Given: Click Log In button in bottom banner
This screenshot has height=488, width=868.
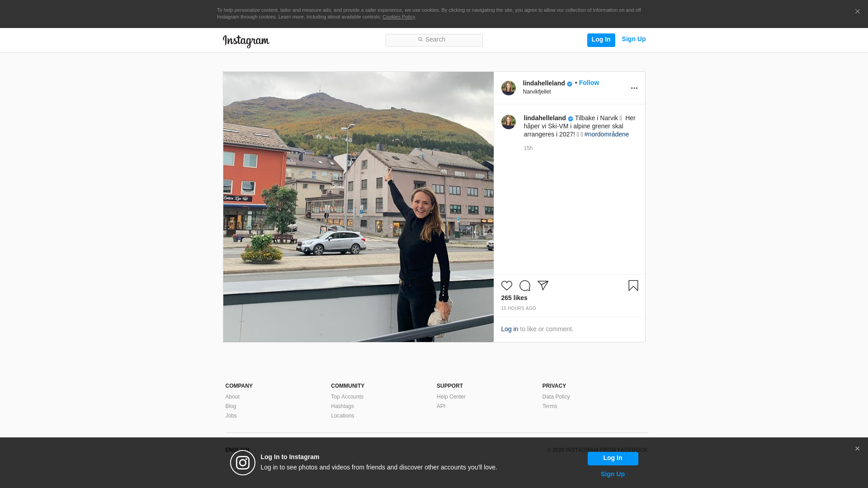Looking at the screenshot, I should [613, 458].
